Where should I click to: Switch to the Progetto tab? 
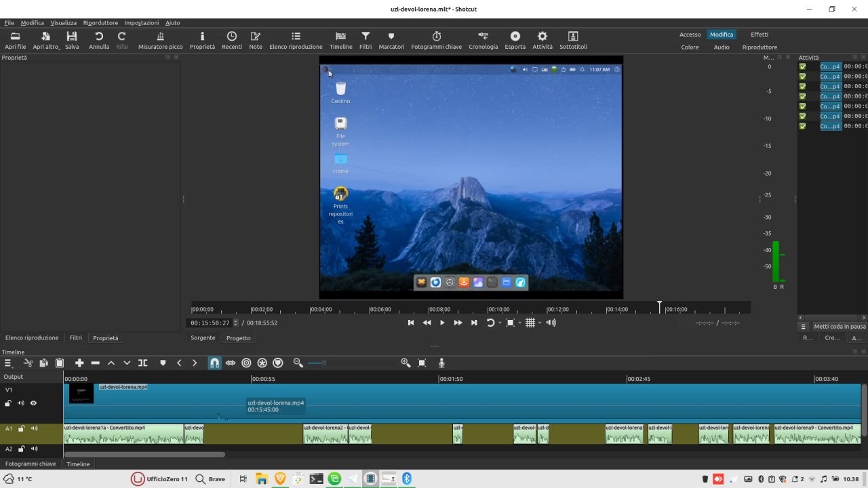pyautogui.click(x=238, y=338)
